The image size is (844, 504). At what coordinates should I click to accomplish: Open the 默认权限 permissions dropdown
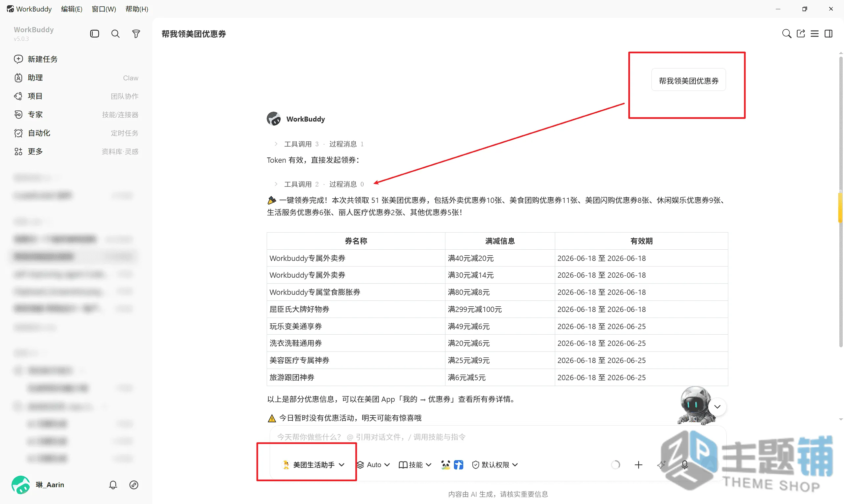(495, 464)
